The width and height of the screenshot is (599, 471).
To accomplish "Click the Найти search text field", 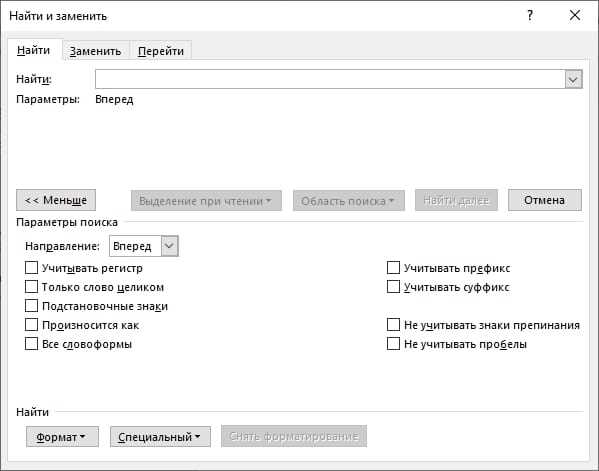I will 330,79.
